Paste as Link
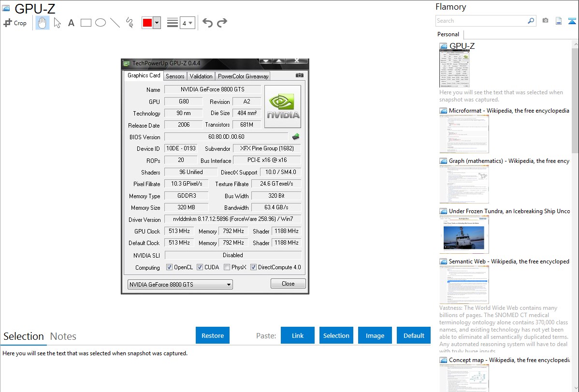 pos(298,335)
